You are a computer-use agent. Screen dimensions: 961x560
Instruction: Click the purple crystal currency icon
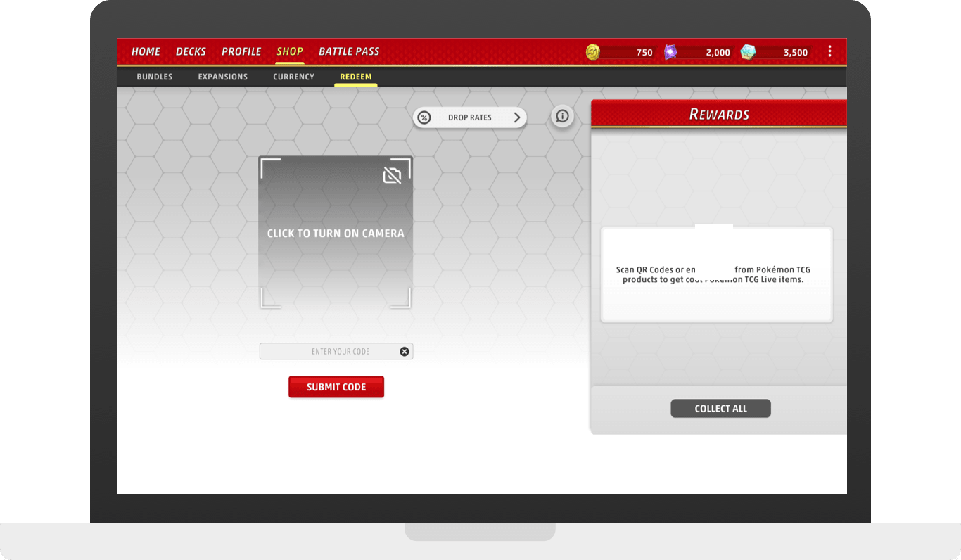(670, 52)
